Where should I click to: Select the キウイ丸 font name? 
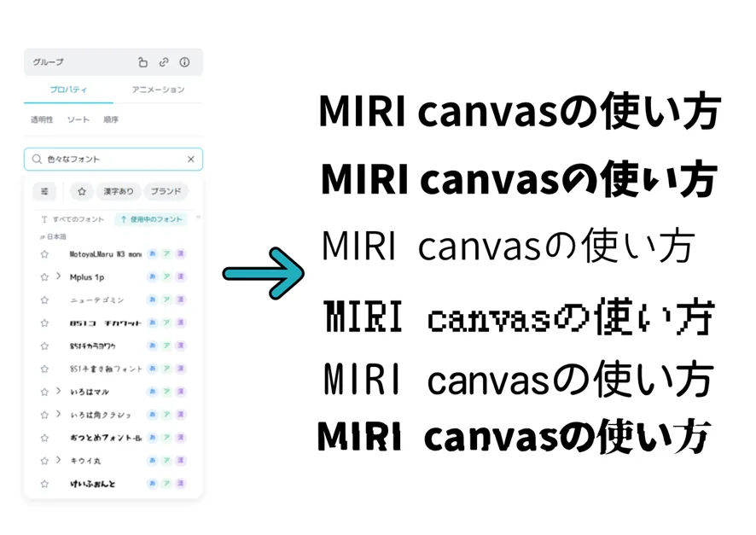point(85,461)
